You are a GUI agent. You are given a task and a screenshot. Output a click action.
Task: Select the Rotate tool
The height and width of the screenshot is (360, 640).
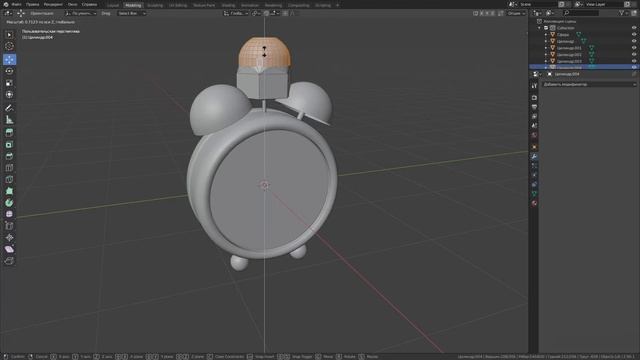pos(9,71)
